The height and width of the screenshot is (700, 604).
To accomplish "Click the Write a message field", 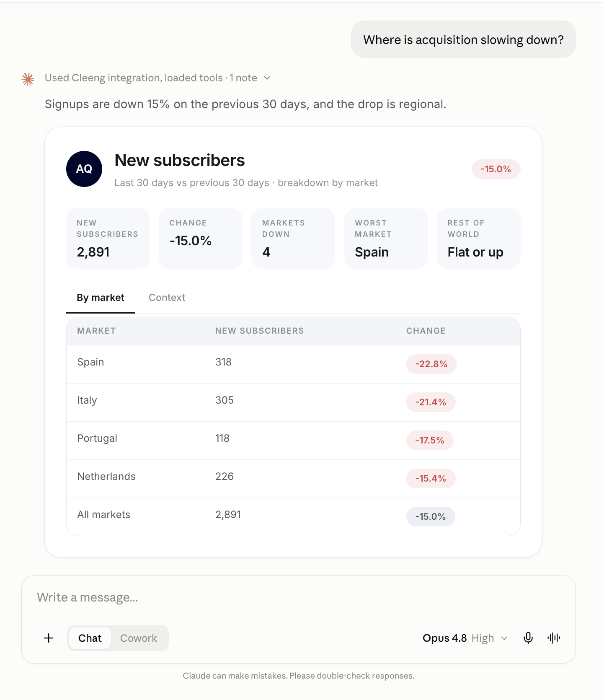I will pos(298,597).
